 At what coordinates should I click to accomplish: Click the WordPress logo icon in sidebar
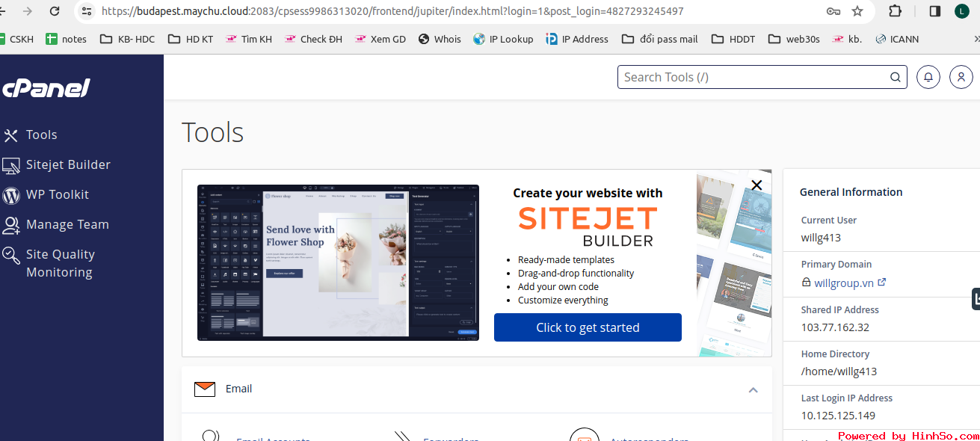[11, 195]
